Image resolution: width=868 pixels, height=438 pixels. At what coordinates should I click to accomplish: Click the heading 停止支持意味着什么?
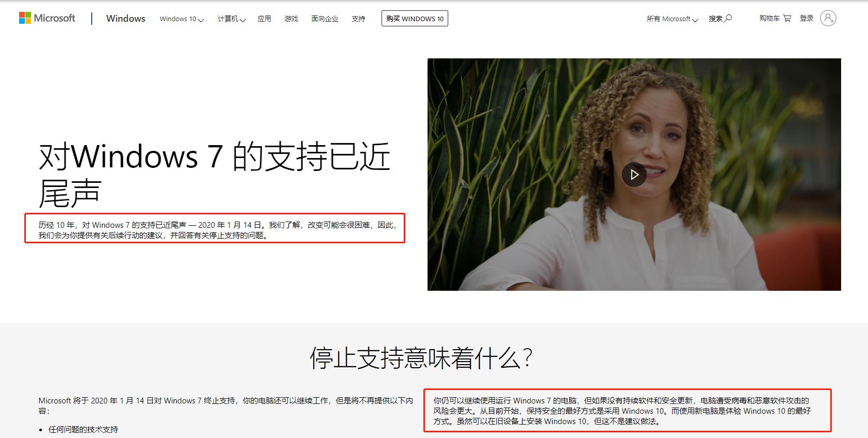tap(421, 357)
